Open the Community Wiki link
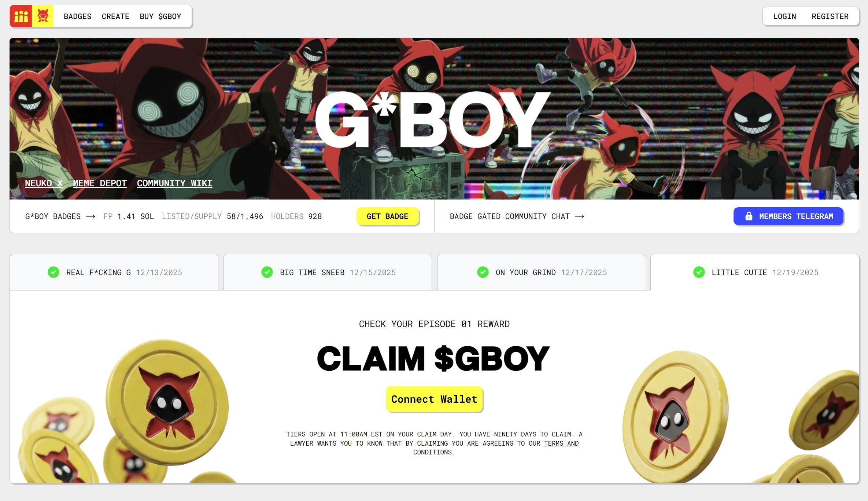 pyautogui.click(x=174, y=183)
